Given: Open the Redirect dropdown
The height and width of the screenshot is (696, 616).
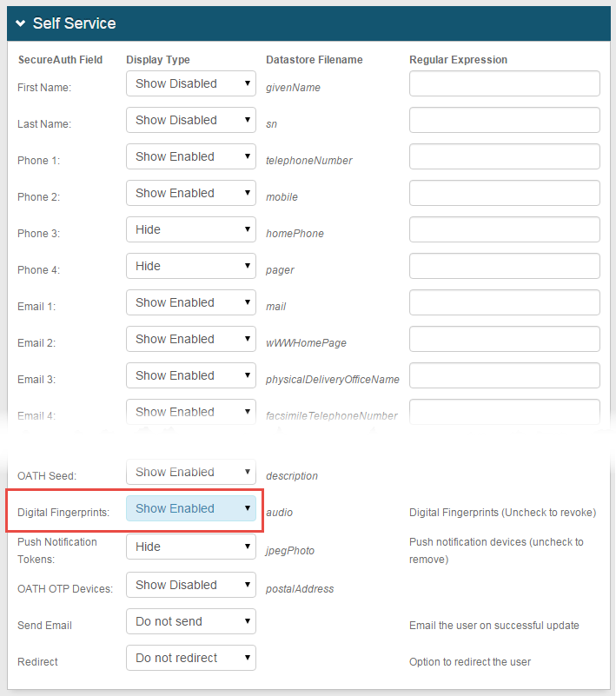Looking at the screenshot, I should pyautogui.click(x=191, y=659).
